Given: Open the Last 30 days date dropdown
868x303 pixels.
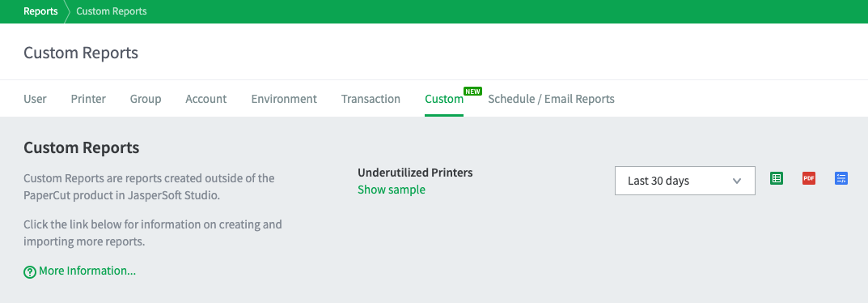Looking at the screenshot, I should (684, 181).
